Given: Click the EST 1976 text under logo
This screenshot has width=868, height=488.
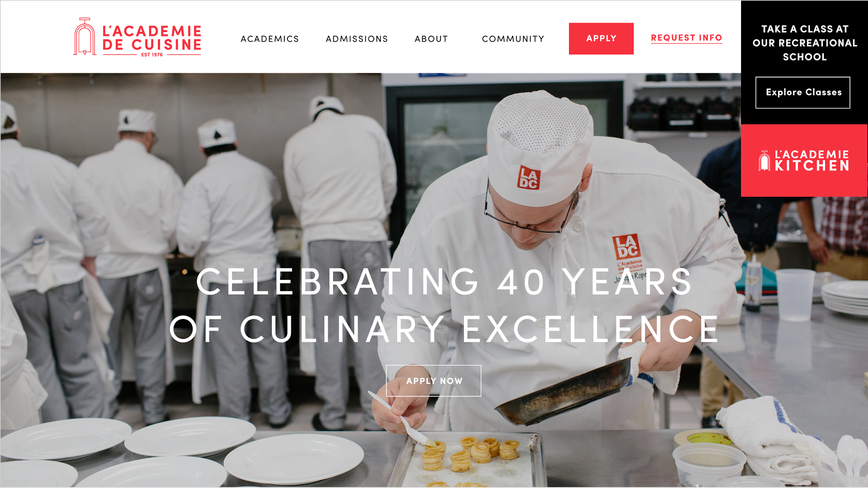Looking at the screenshot, I should [x=152, y=55].
